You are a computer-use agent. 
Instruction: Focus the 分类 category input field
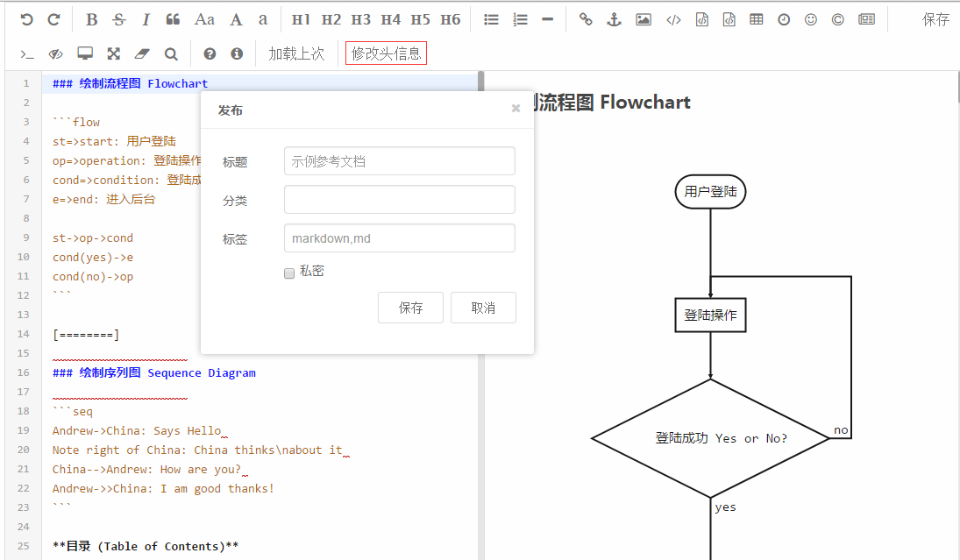[399, 200]
